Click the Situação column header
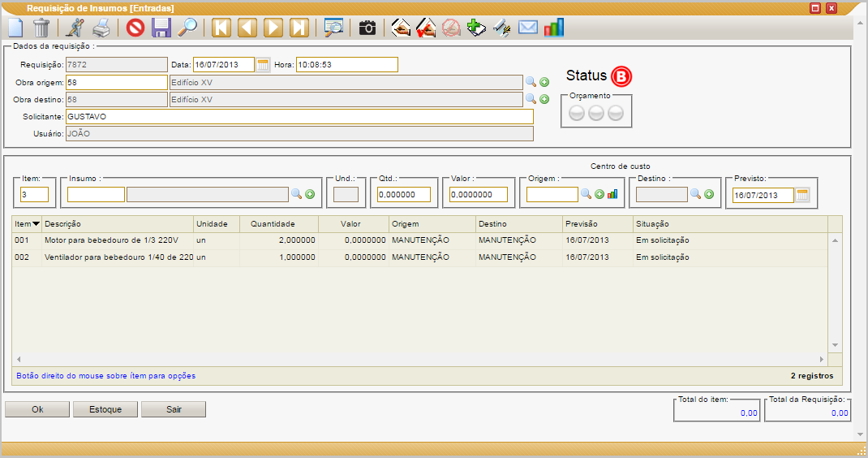Image resolution: width=868 pixels, height=458 pixels. (x=731, y=224)
